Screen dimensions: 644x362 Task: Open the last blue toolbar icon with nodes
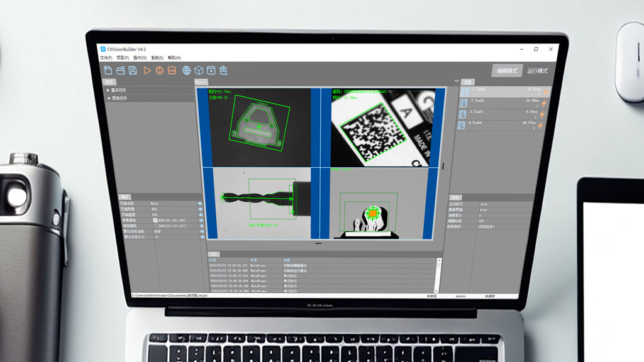point(223,70)
